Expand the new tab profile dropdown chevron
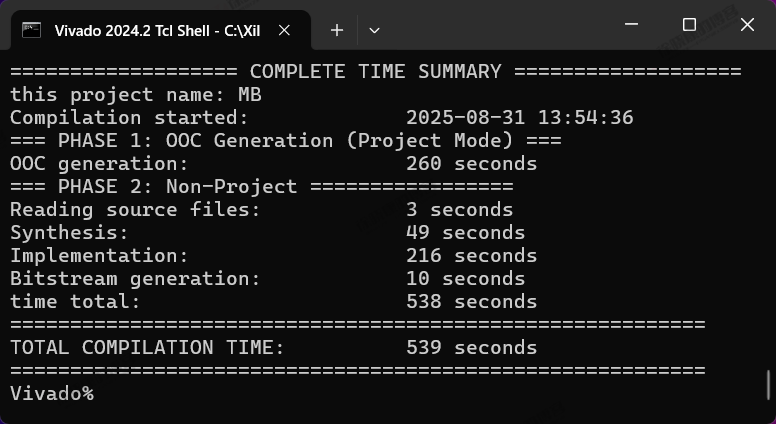 coord(375,31)
